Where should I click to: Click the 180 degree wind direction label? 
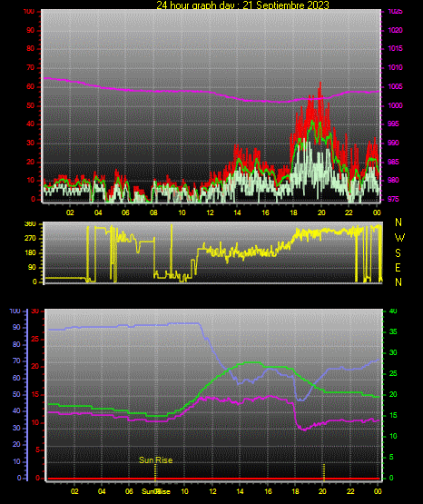(x=30, y=253)
